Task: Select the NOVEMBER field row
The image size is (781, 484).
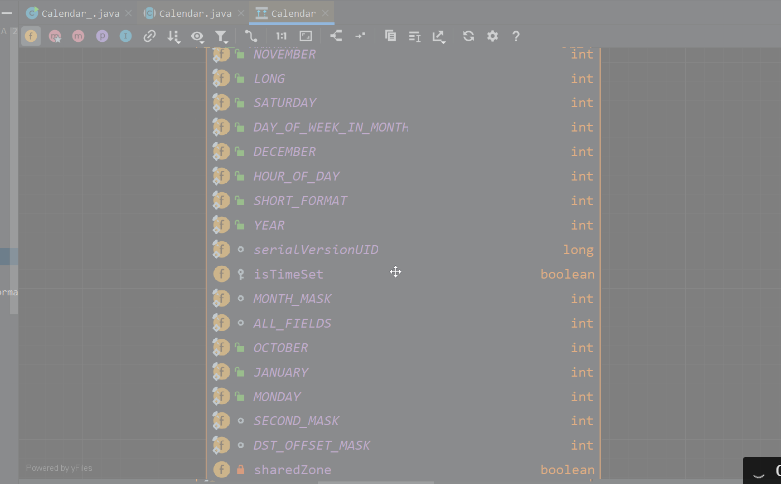Action: (403, 54)
